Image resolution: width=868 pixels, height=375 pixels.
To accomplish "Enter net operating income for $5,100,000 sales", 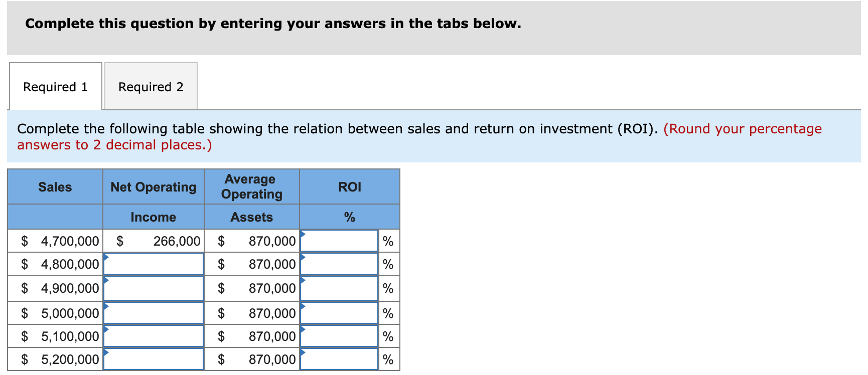I will 154,336.
